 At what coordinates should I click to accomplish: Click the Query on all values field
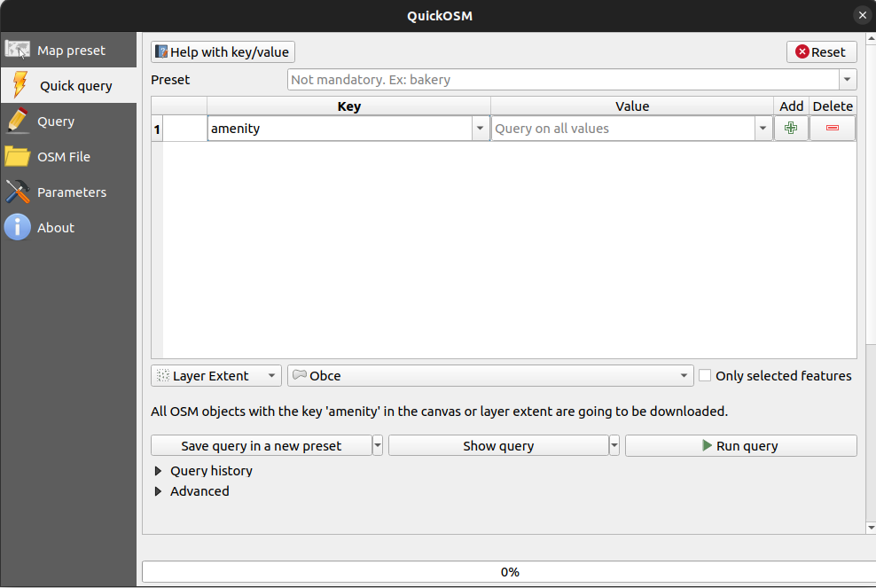coord(623,129)
